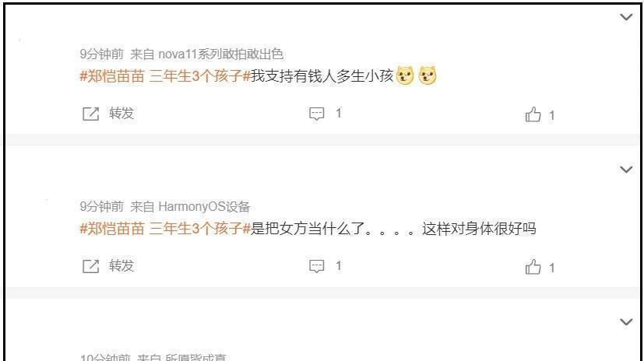Open source link nova11系列敢拍敢出色

[x=220, y=54]
